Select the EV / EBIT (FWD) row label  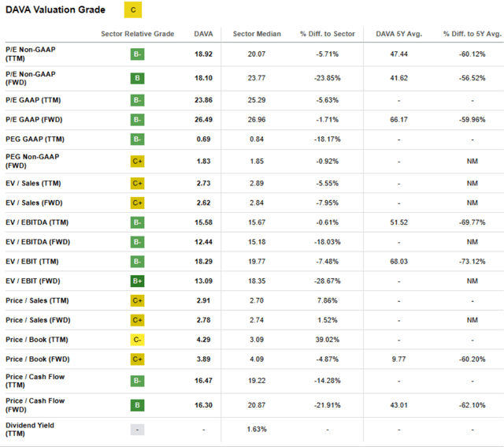[33, 281]
